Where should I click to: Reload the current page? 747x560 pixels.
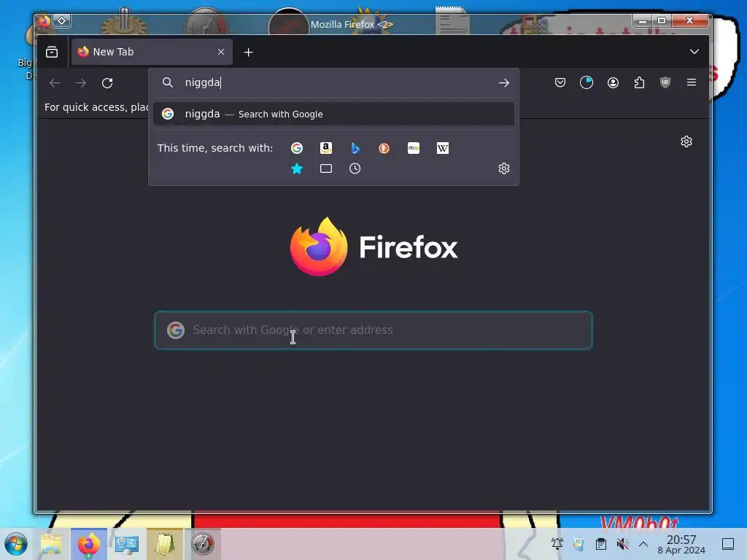107,83
